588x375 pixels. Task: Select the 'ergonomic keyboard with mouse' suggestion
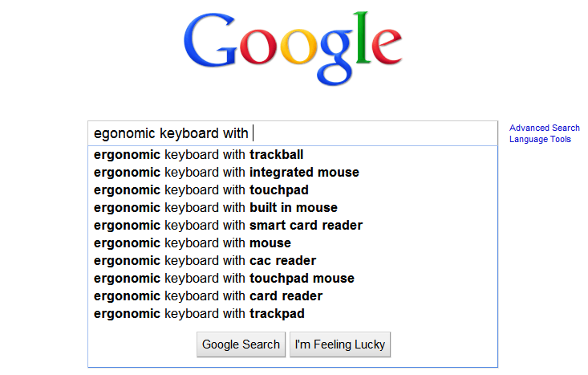tap(192, 243)
